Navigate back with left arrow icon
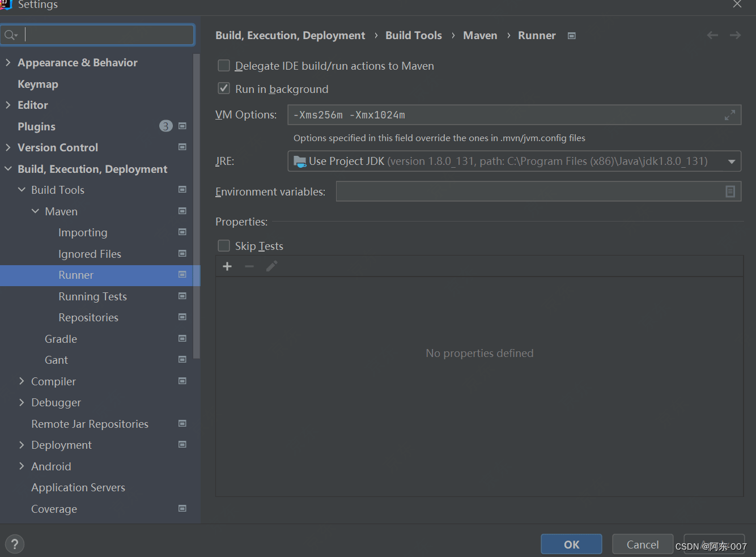 point(712,35)
